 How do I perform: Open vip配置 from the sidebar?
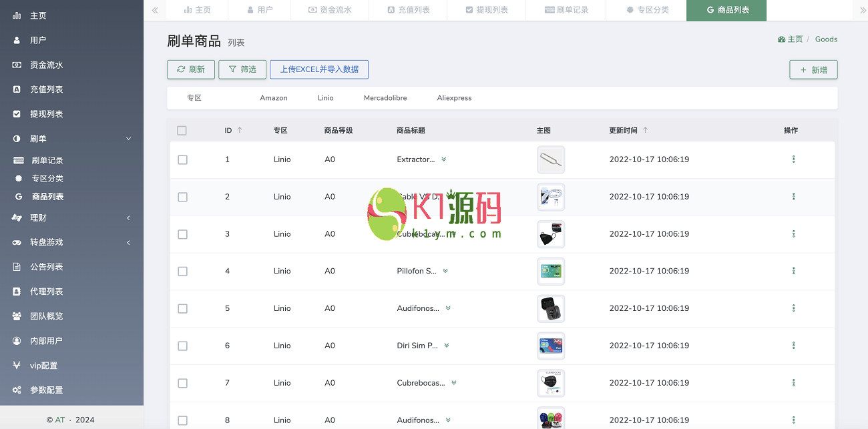[43, 366]
